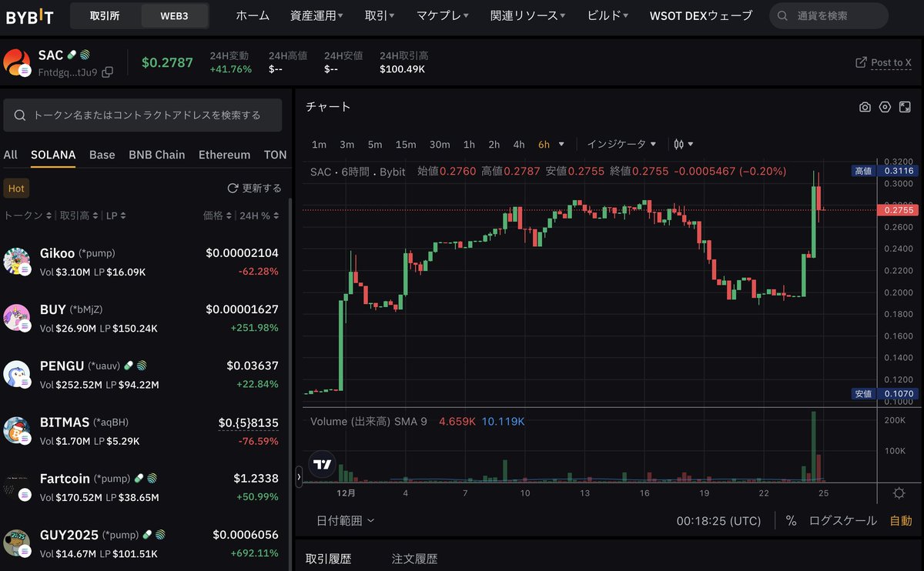The image size is (924, 571).
Task: Toggle percent scale on chart
Action: click(791, 521)
